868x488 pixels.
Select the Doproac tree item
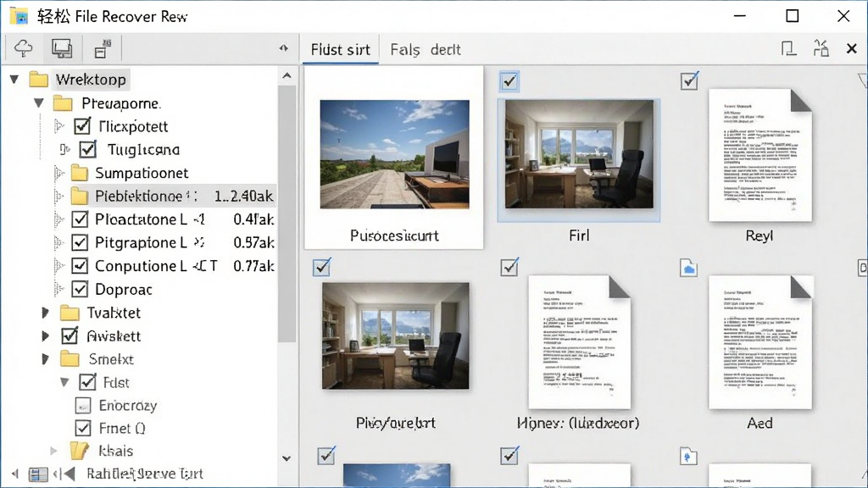[124, 290]
